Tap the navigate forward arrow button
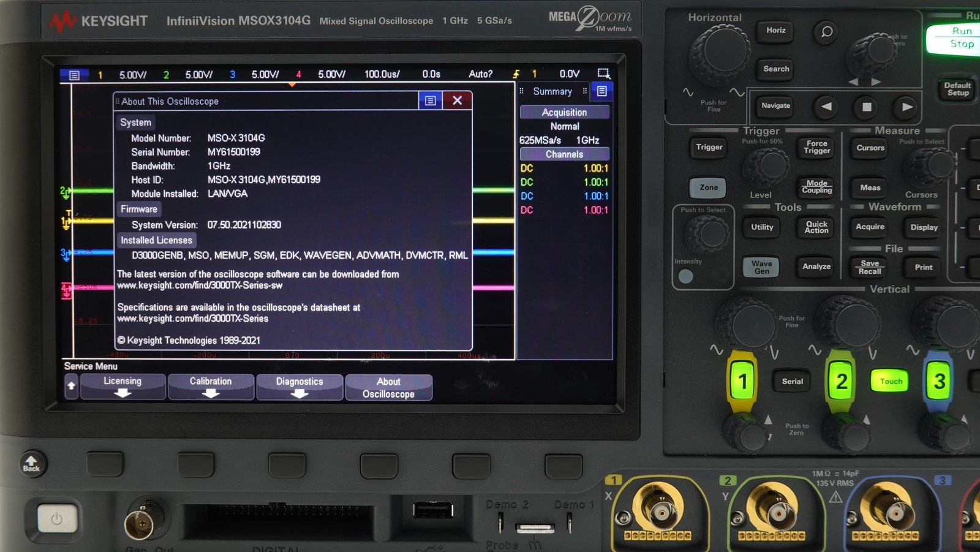 [907, 107]
